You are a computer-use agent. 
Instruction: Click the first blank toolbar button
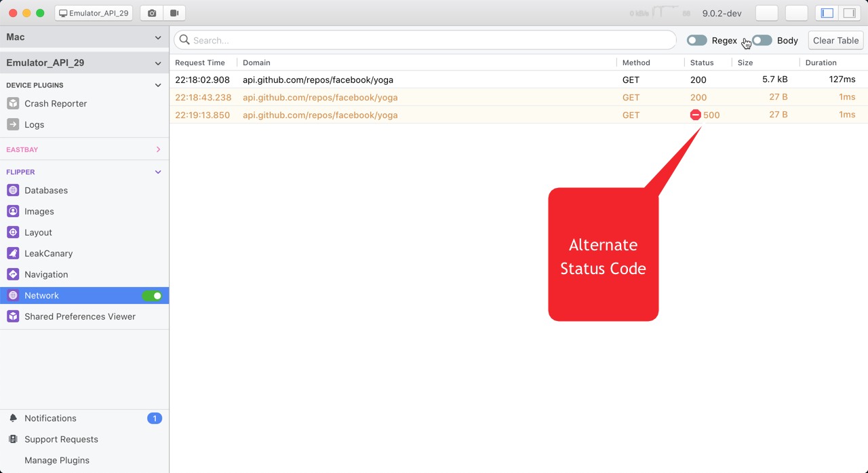coord(766,13)
